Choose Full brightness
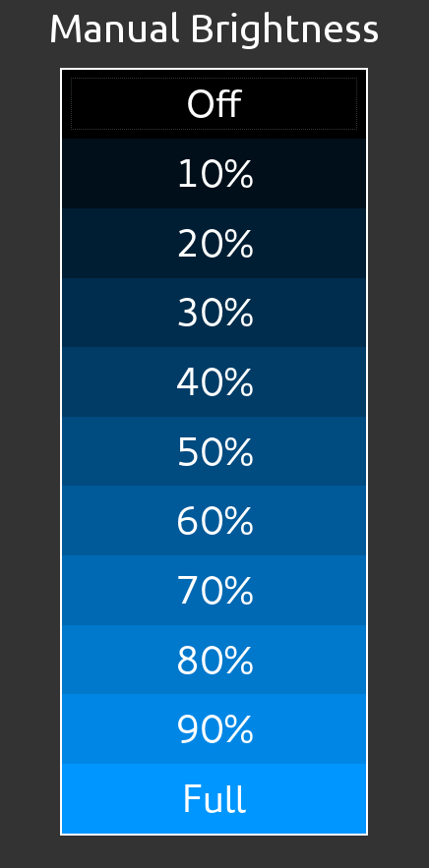Viewport: 429px width, 868px height. point(214,799)
